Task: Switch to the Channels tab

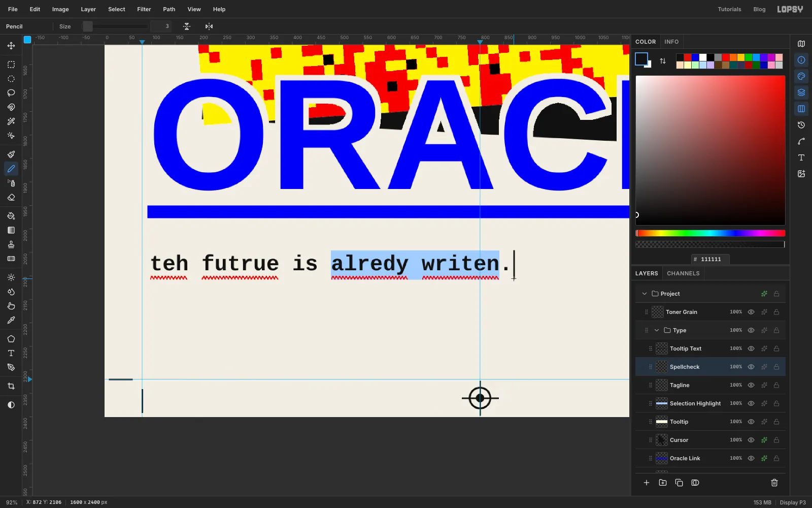Action: [x=683, y=273]
